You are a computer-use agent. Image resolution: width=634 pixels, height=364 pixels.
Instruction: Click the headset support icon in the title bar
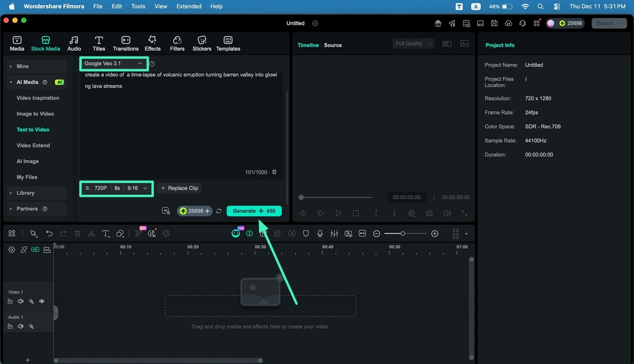(x=522, y=23)
